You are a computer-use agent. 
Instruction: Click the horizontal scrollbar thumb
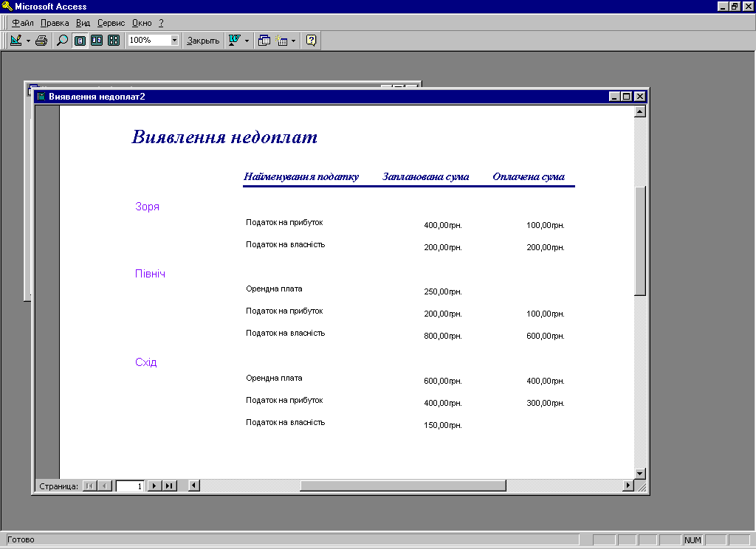(403, 486)
